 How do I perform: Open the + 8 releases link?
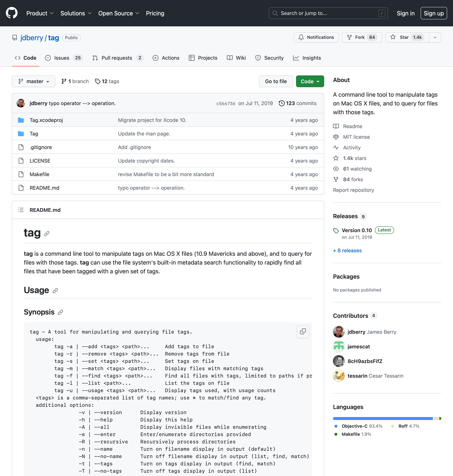347,250
